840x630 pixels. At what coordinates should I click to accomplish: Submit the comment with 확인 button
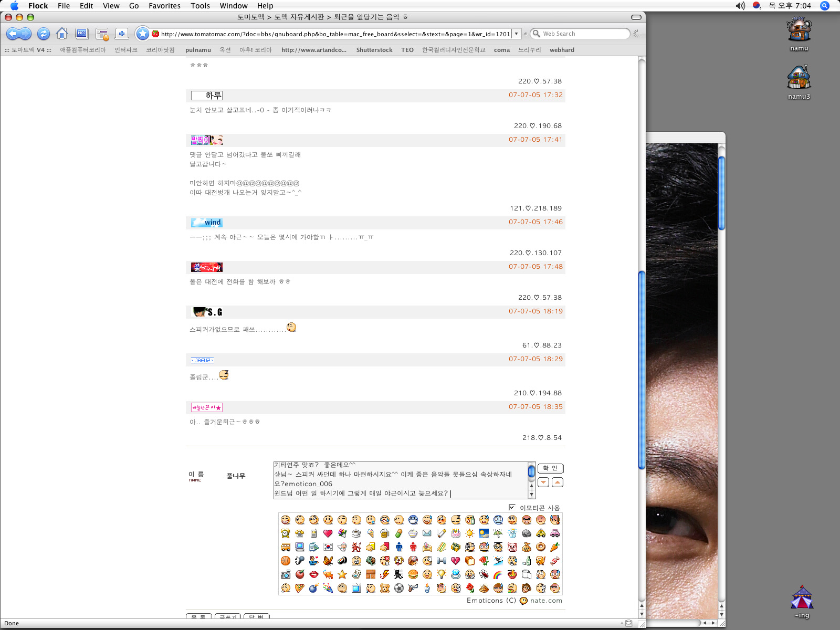coord(551,468)
